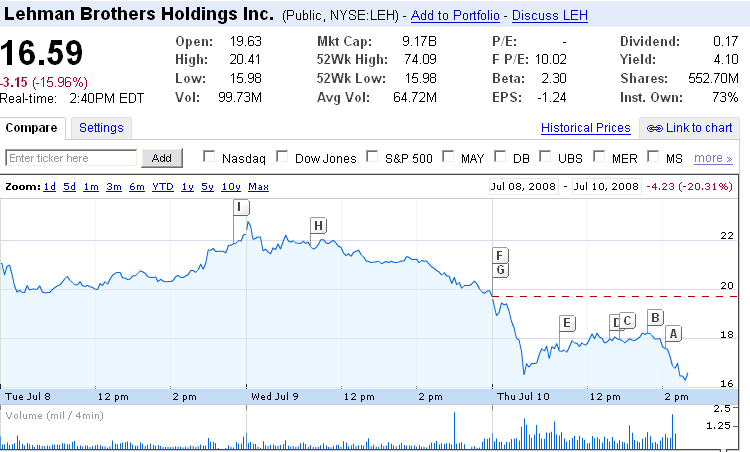Open news flag B on the chart
Viewport: 750px width, 452px height.
point(655,318)
